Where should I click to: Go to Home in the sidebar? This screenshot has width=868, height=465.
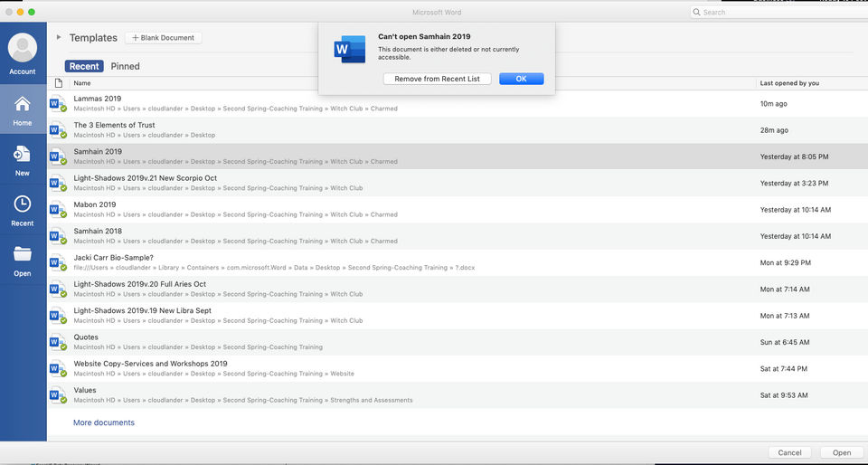coord(23,109)
